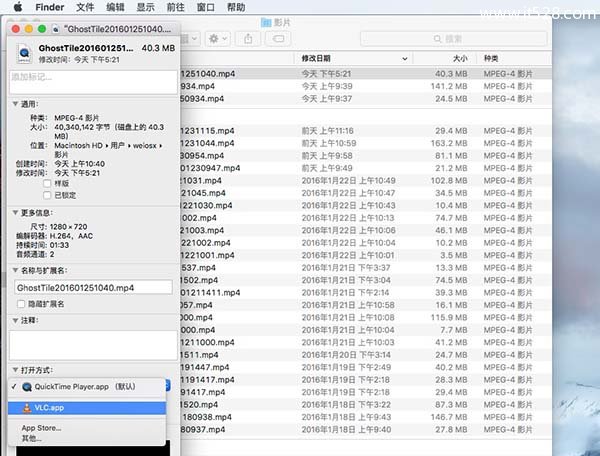
Task: Collapse the 更多信息 section
Action: coord(15,212)
